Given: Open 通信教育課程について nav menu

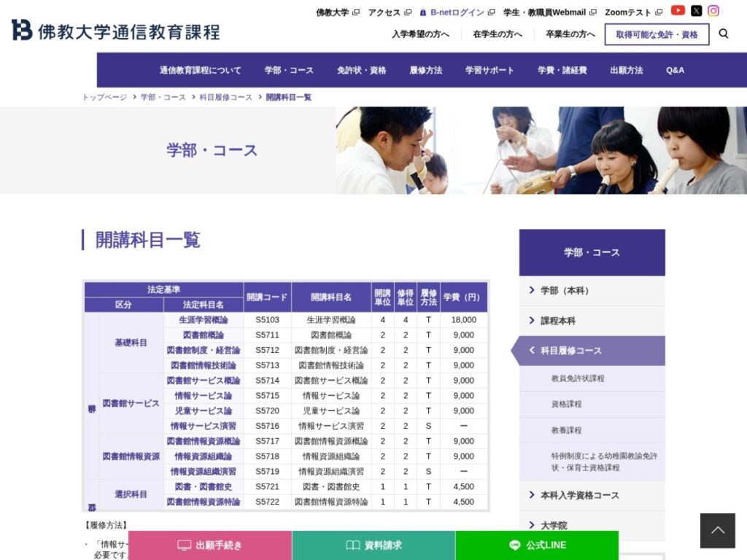Looking at the screenshot, I should click(200, 70).
